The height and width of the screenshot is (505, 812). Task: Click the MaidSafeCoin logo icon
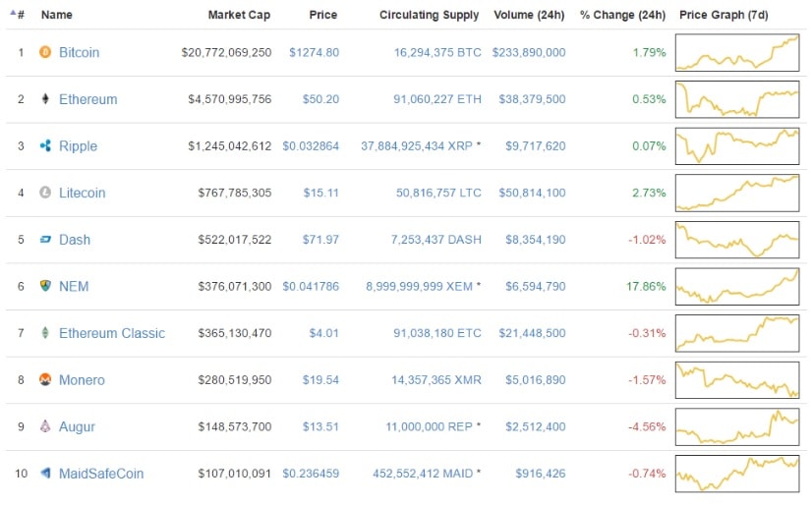45,474
